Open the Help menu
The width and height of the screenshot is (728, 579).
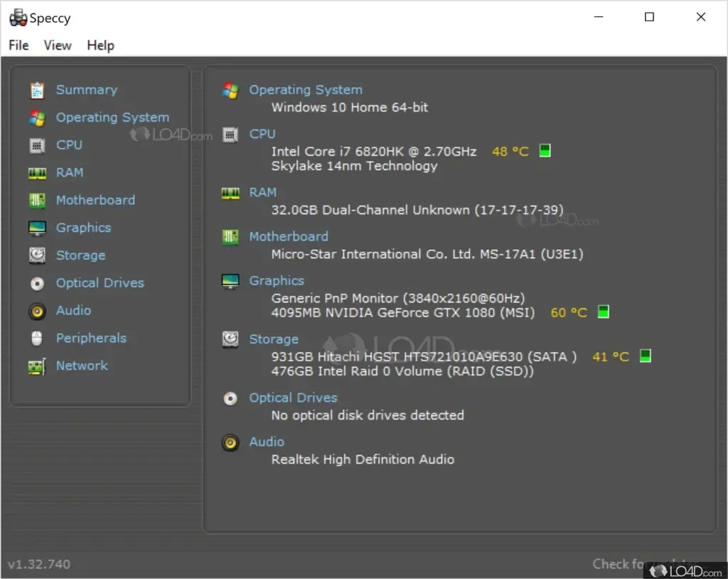pyautogui.click(x=100, y=46)
